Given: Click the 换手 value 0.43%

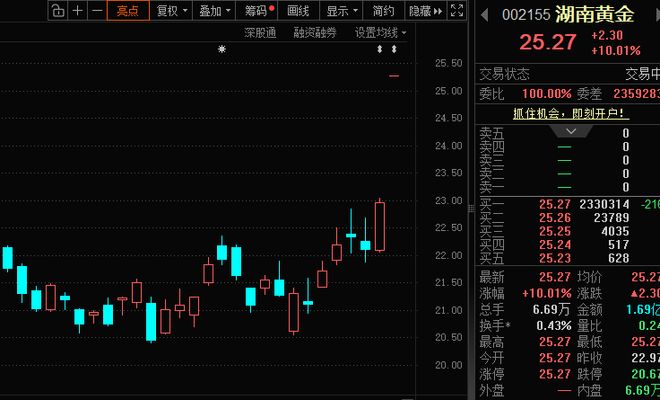Looking at the screenshot, I should click(x=554, y=326).
